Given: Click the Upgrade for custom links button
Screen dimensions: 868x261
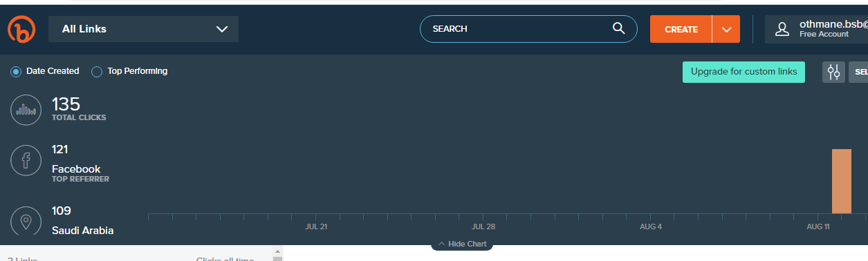Looking at the screenshot, I should click(x=744, y=72).
